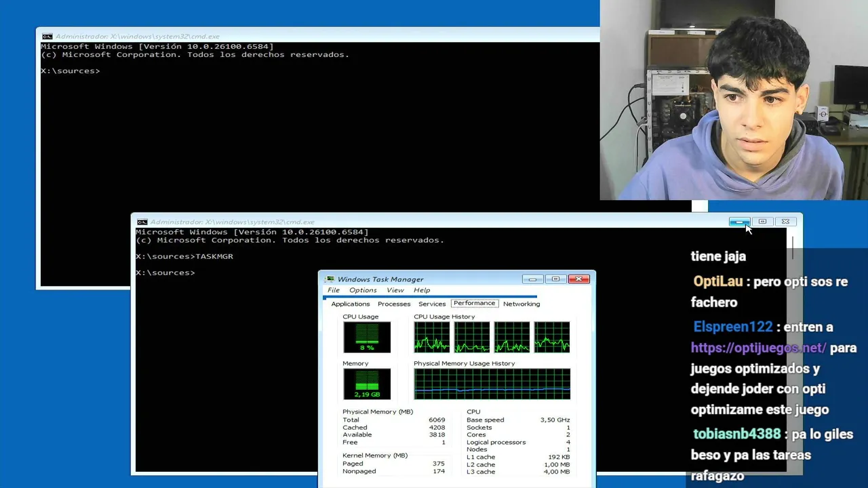Viewport: 868px width, 488px height.
Task: Click the Windows Task Manager title text
Action: pos(380,279)
